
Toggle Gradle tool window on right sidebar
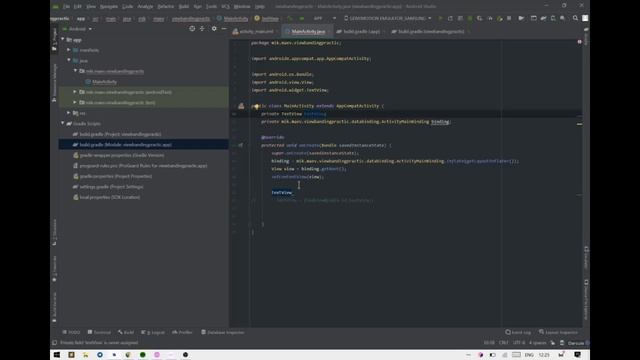587,37
